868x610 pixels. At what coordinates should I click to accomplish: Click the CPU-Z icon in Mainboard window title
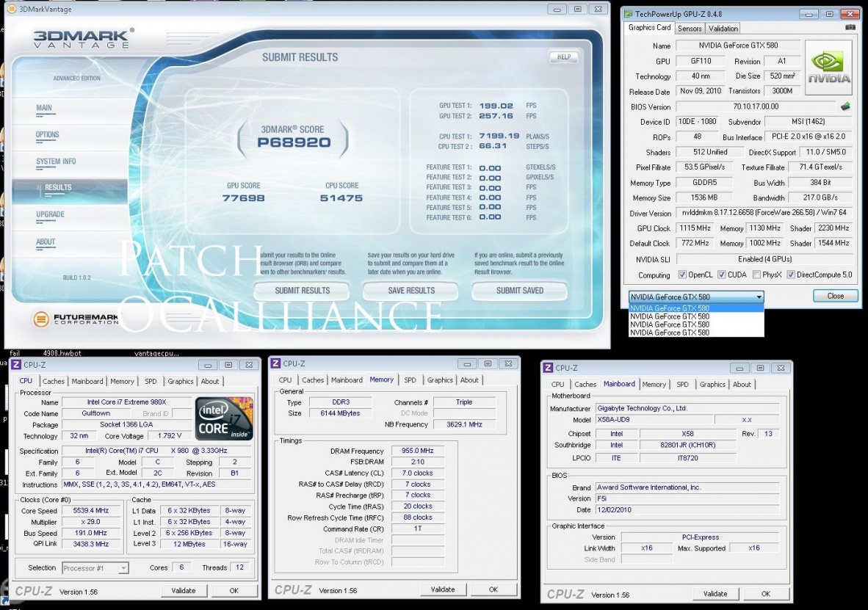pos(548,368)
